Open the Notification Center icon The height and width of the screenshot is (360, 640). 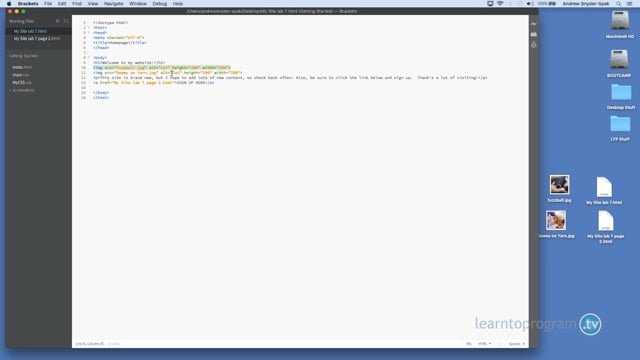pyautogui.click(x=630, y=4)
